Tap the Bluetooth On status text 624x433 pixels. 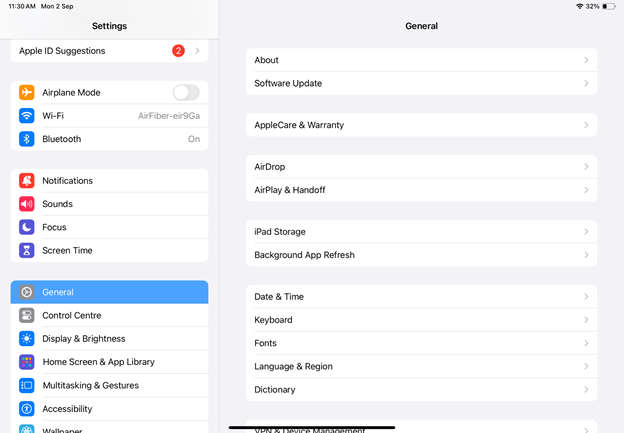(194, 139)
